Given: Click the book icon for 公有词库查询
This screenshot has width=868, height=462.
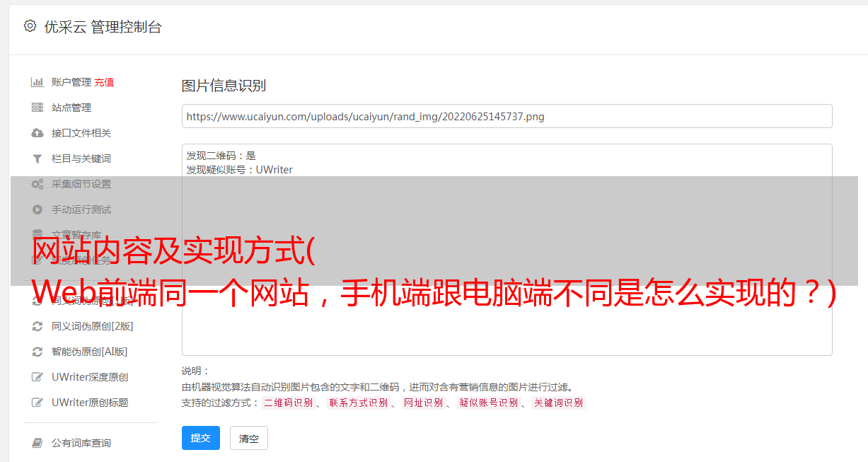Looking at the screenshot, I should tap(37, 443).
